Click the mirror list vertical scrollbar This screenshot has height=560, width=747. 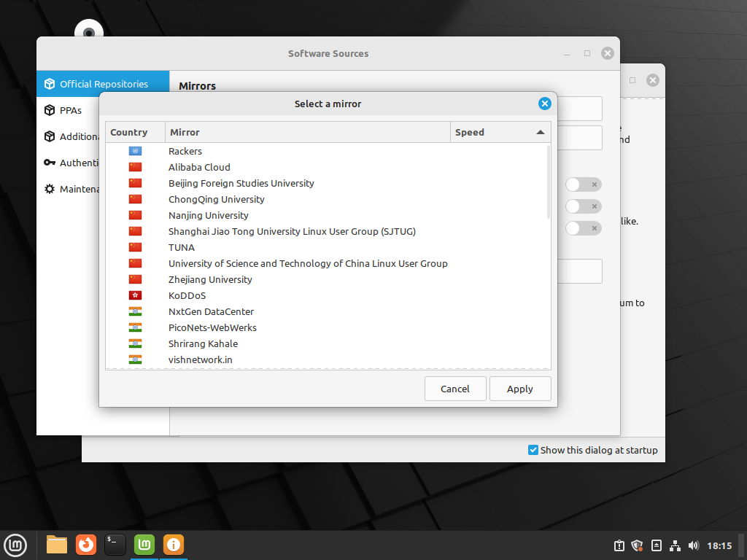(549, 182)
